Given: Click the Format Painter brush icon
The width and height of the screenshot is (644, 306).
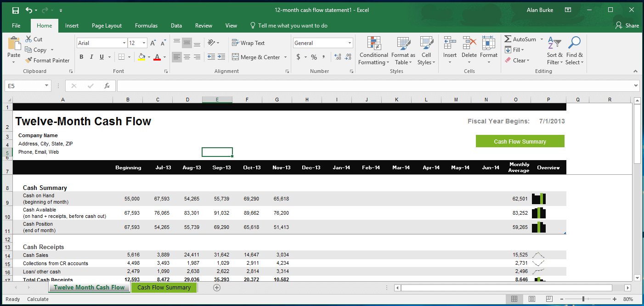Looking at the screenshot, I should tap(29, 61).
